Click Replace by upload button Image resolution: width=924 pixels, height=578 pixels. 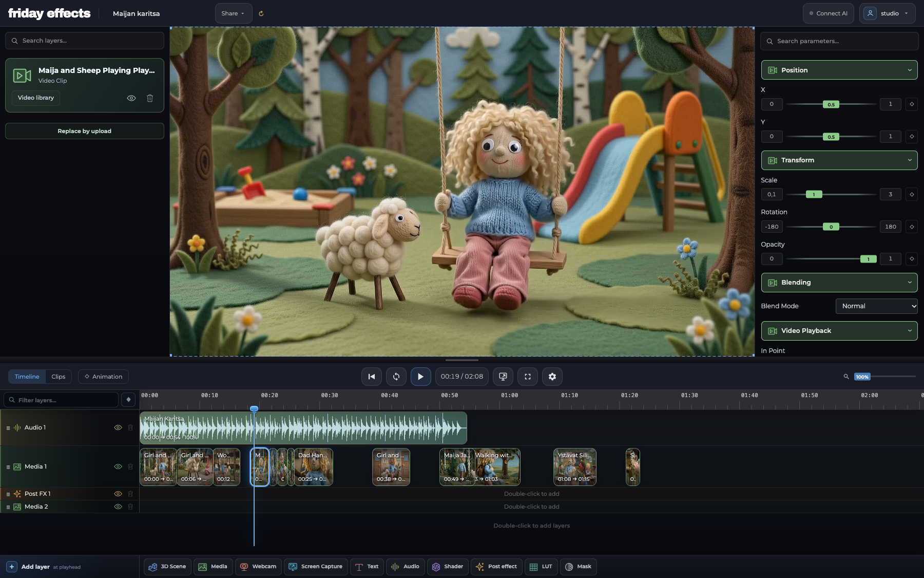85,131
